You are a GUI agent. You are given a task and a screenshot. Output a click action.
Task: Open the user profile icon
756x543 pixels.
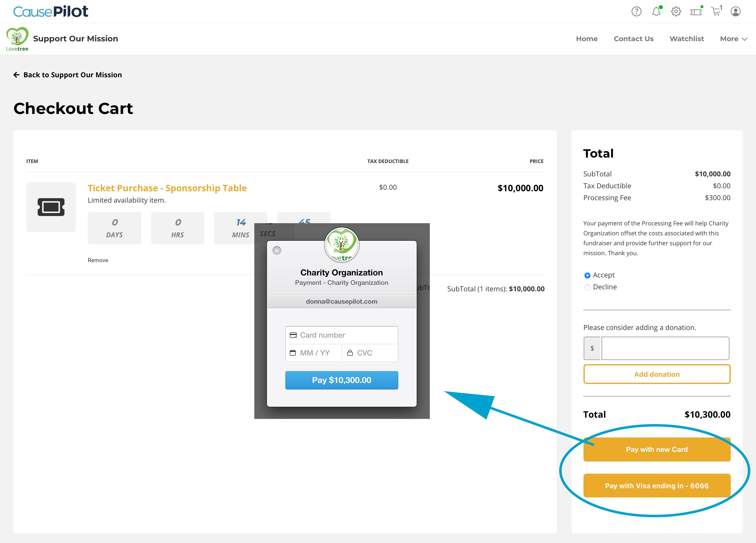(x=735, y=12)
